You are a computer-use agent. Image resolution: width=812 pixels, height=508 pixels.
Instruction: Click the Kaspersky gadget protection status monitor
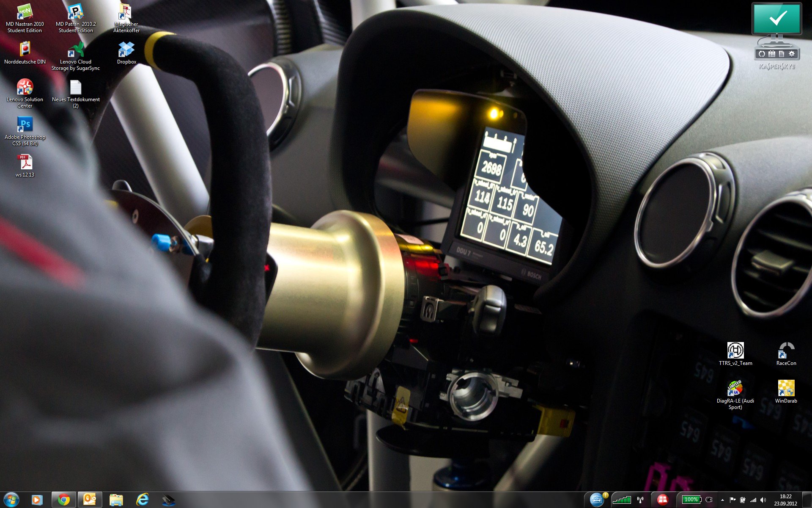776,19
